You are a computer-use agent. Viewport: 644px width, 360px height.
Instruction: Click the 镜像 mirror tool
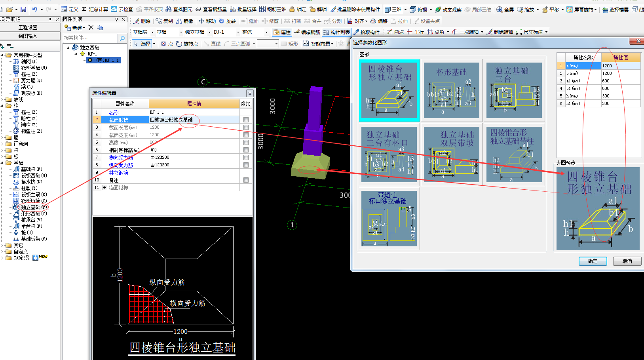pos(185,21)
